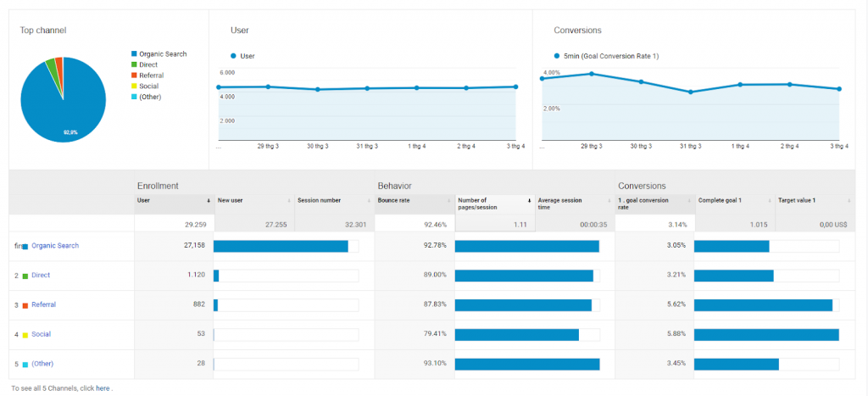Click User chart data point at 31 thg 3
Screen dimensions: 868x396
click(x=367, y=88)
